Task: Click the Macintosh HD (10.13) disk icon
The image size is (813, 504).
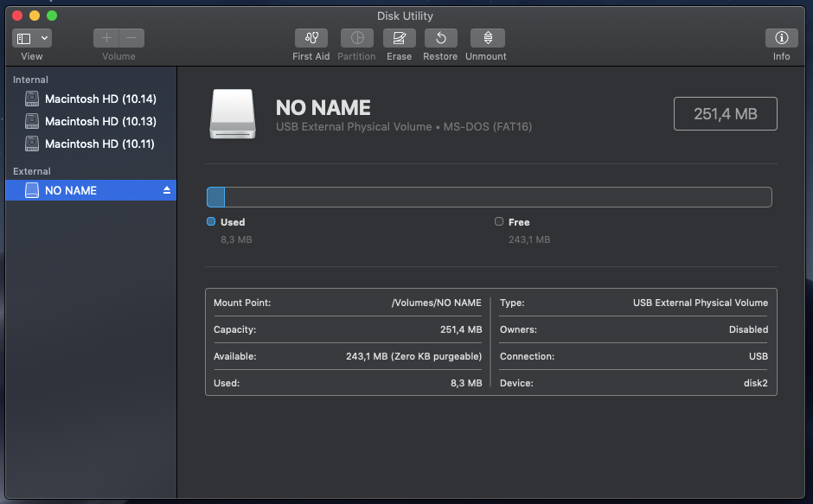Action: click(32, 121)
